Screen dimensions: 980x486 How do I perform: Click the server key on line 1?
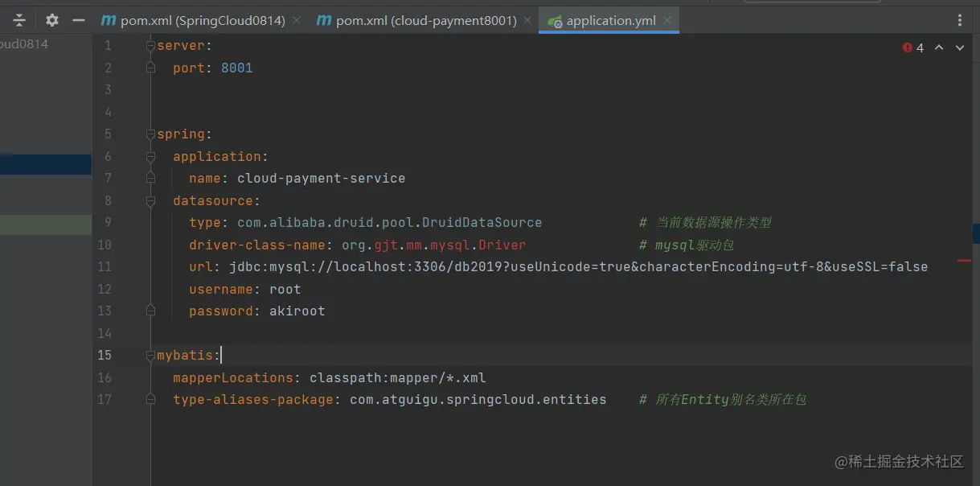[181, 46]
